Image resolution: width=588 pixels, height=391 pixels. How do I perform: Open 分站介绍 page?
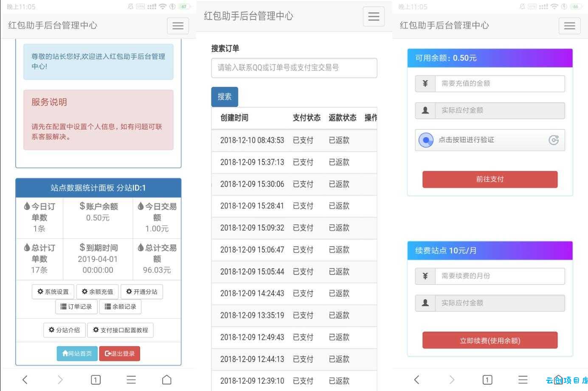65,330
